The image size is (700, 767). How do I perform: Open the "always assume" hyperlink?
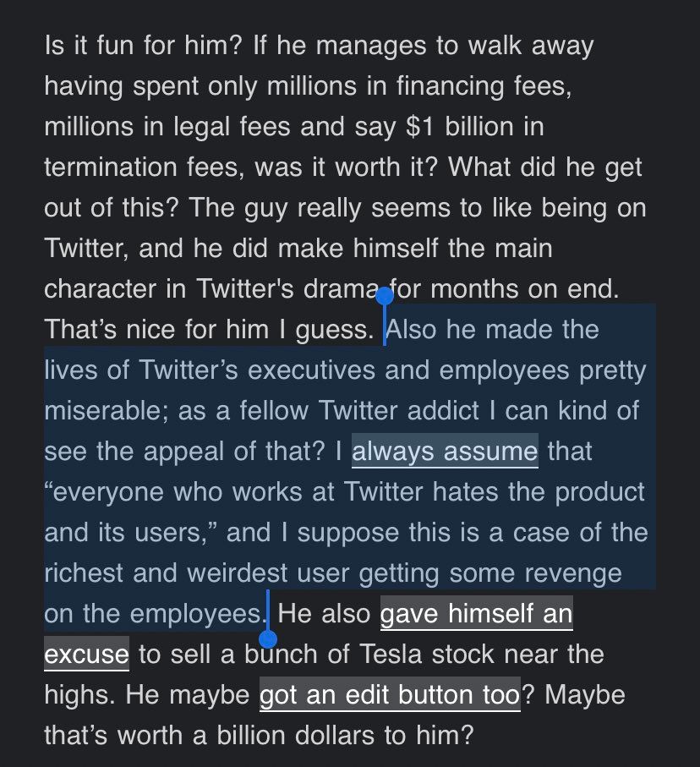coord(445,451)
